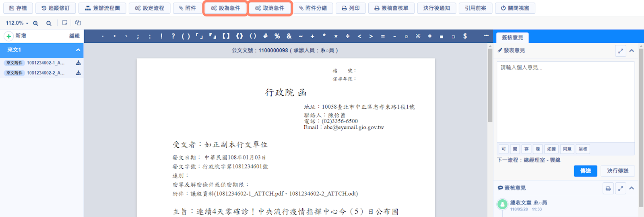Collapse the 來文1 section
The image size is (644, 217).
[78, 50]
